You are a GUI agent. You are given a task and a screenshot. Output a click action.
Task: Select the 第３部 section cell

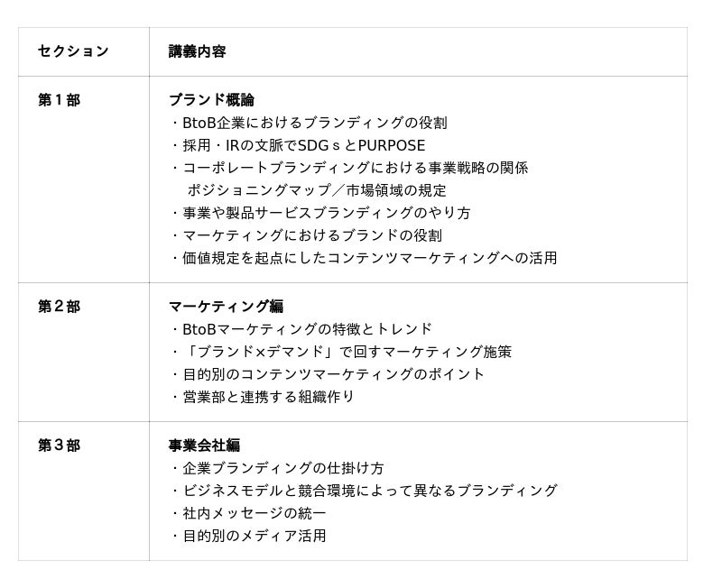59,446
